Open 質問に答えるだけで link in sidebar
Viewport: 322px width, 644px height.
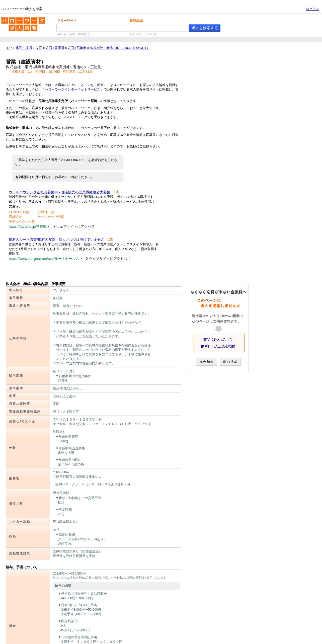tap(218, 340)
